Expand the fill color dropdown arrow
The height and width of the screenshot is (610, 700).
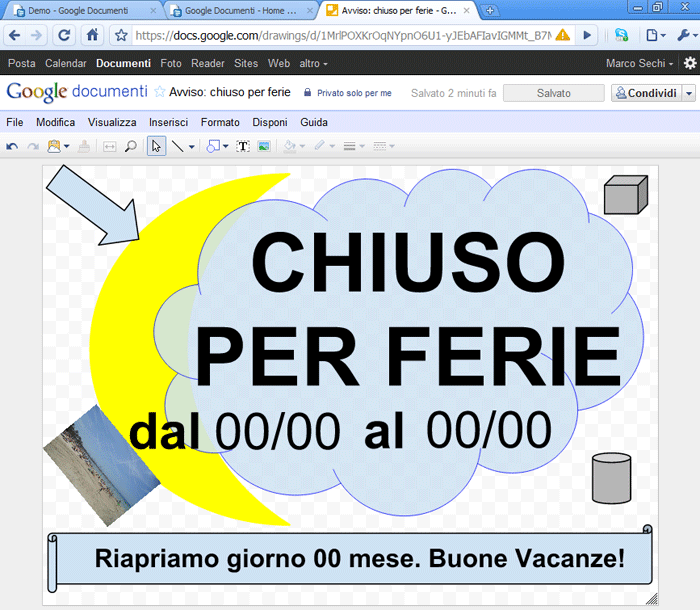coord(302,146)
